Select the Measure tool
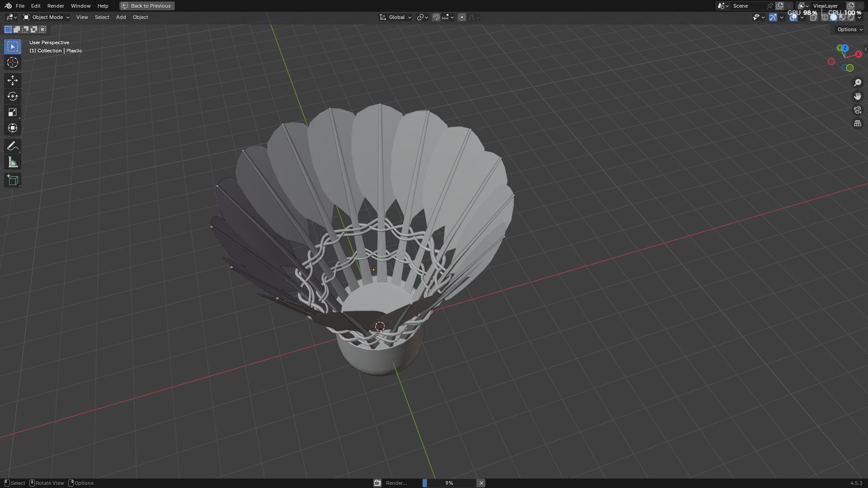Image resolution: width=868 pixels, height=488 pixels. coord(13,162)
